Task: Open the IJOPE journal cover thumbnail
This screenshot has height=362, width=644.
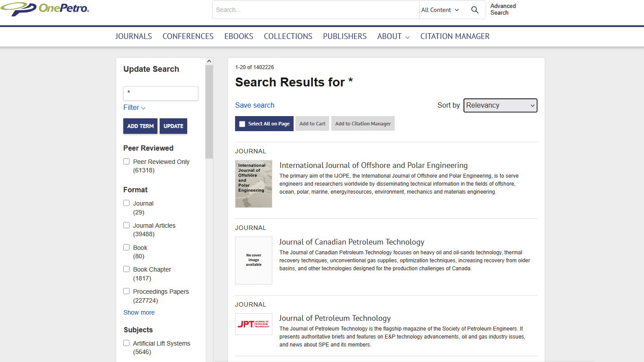Action: [x=254, y=183]
